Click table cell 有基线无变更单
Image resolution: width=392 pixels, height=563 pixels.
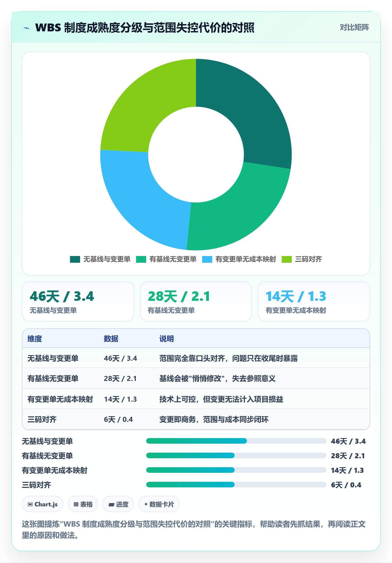tap(53, 378)
